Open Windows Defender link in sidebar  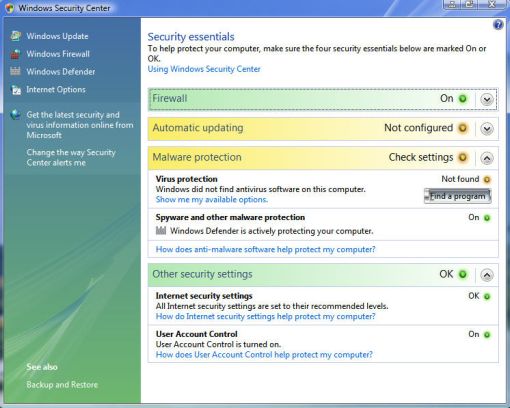point(61,72)
